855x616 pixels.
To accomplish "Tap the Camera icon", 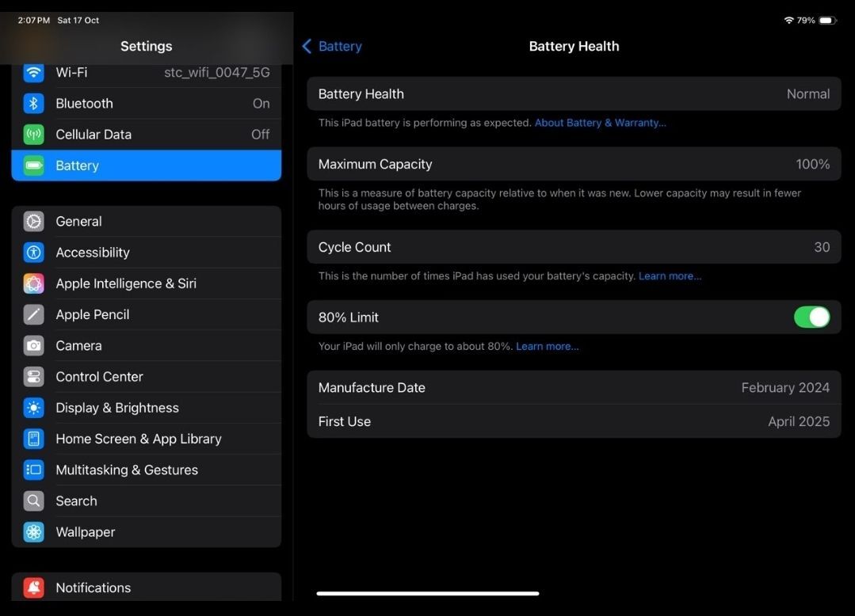I will (x=33, y=346).
